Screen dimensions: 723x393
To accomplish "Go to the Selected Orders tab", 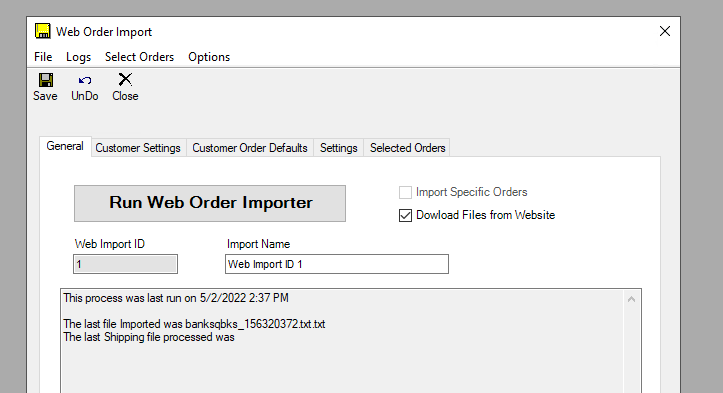I will [408, 148].
